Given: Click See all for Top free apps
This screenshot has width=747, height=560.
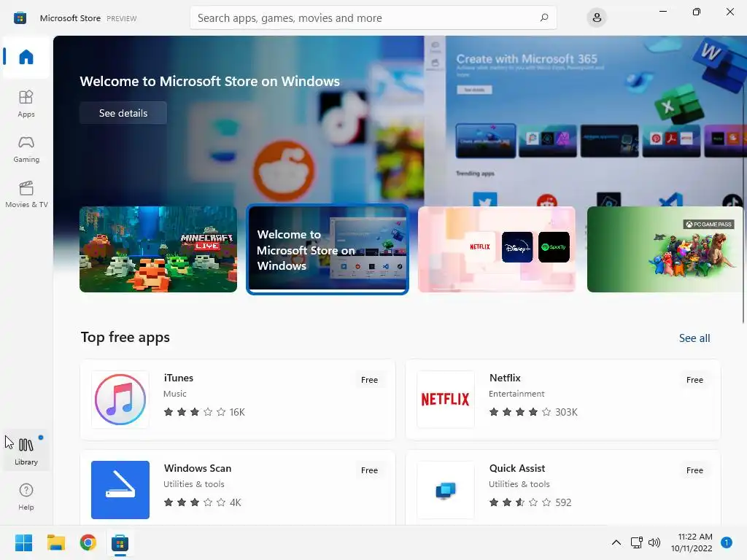Looking at the screenshot, I should [x=694, y=338].
